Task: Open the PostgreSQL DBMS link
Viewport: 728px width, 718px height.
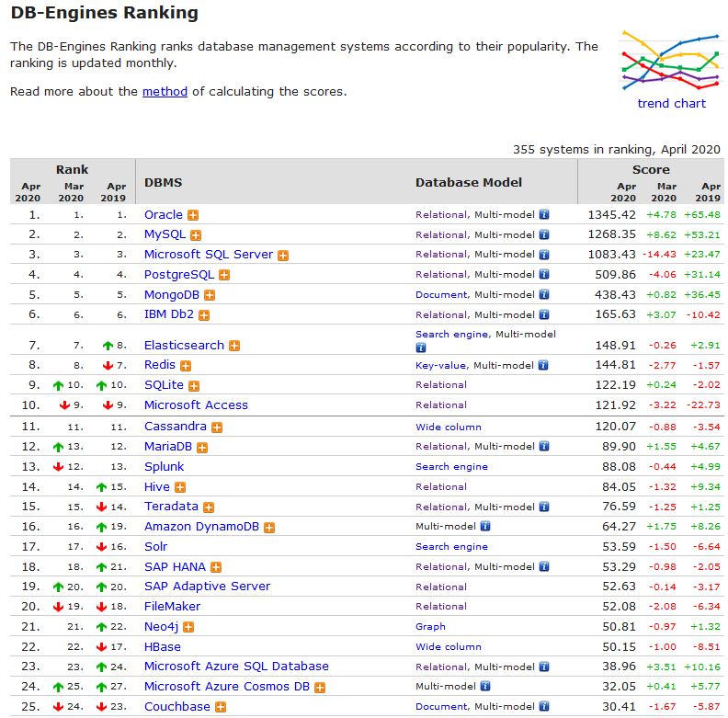Action: point(179,275)
